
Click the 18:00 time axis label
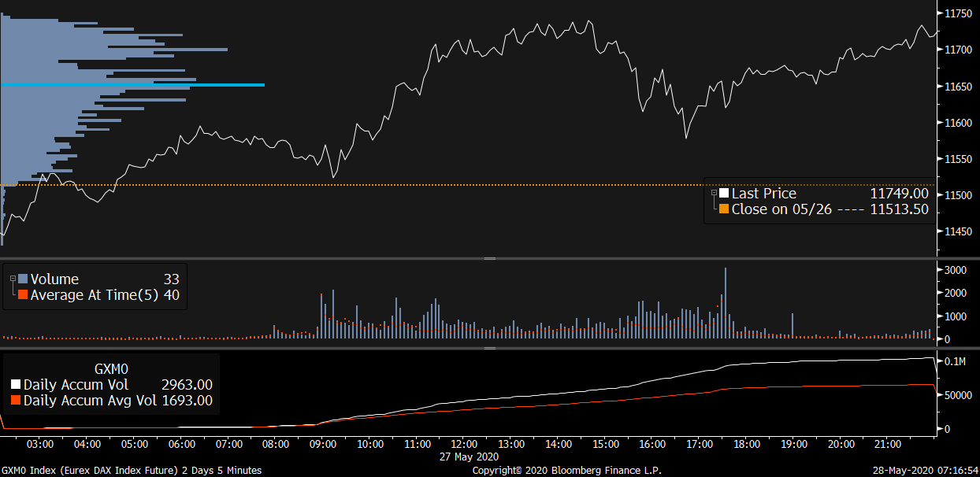click(x=747, y=445)
